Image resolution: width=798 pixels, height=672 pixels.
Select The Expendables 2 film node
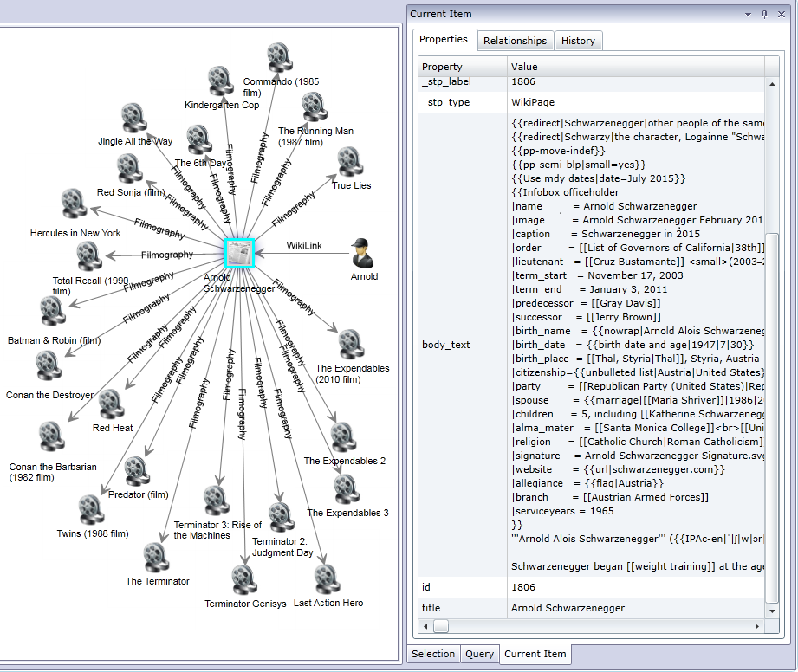343,437
